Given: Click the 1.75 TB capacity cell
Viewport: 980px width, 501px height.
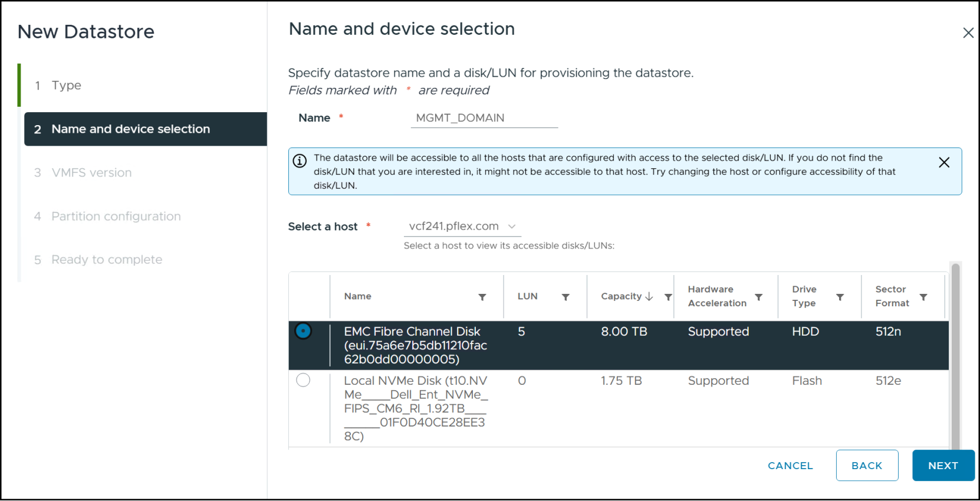Looking at the screenshot, I should point(621,381).
